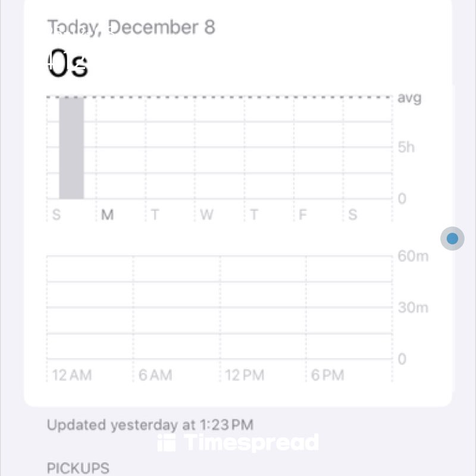The image size is (476, 476).
Task: Select the Tuesday "T" label after Monday
Action: [155, 215]
